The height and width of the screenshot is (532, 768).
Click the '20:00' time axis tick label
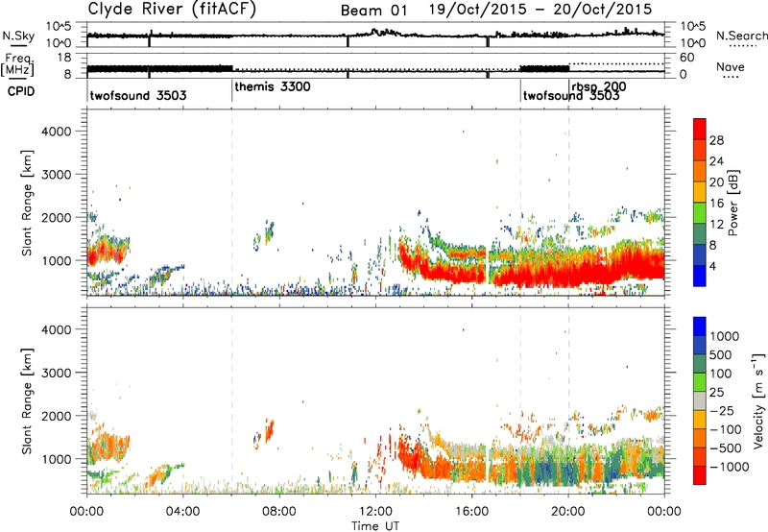point(567,512)
